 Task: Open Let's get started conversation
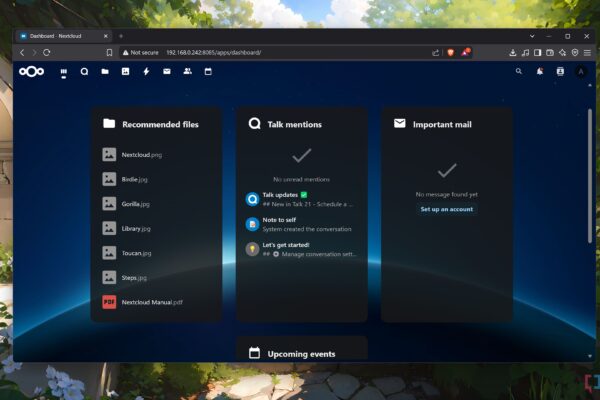tap(302, 249)
